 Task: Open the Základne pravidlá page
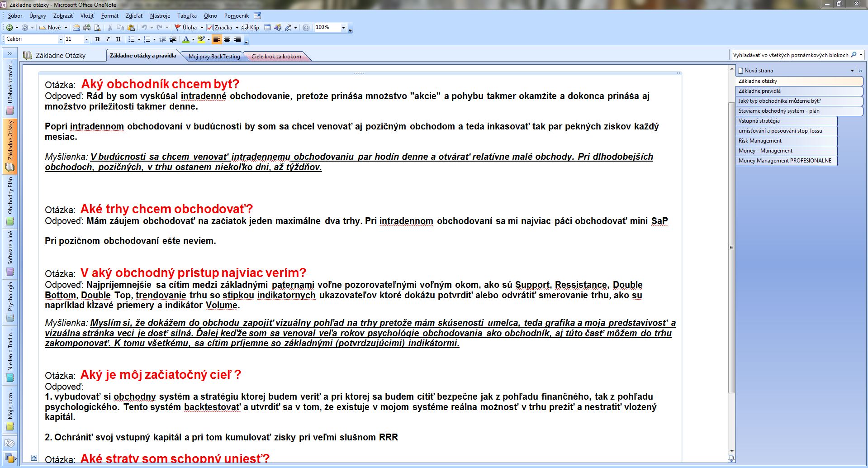(799, 91)
